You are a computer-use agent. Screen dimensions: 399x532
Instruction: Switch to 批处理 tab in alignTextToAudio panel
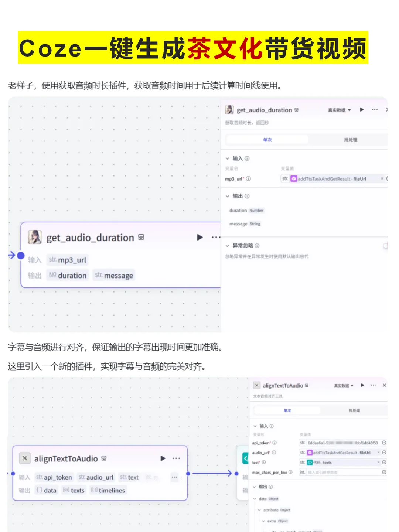[x=354, y=410]
